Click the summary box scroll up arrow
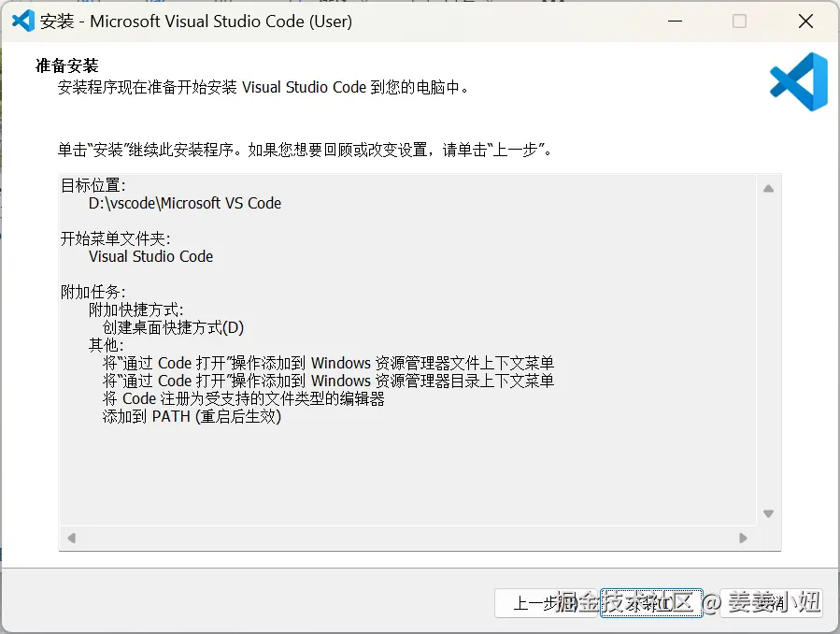 768,188
